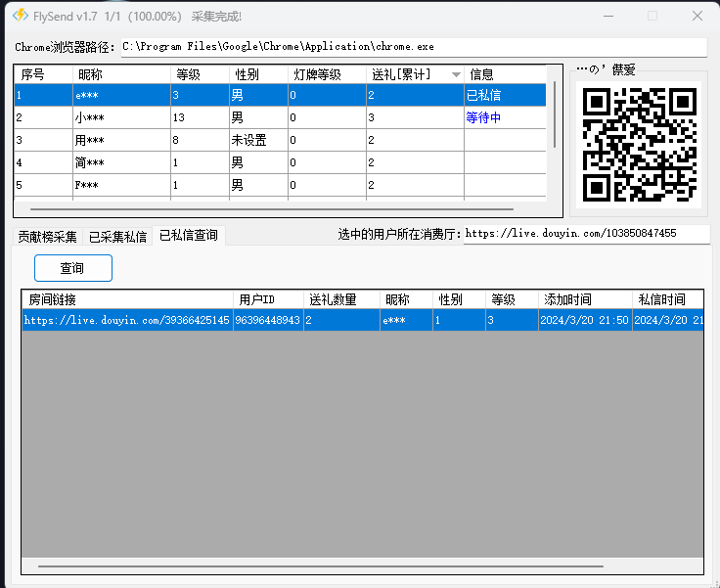Select the 已私信查询 tab
The width and height of the screenshot is (720, 588).
coord(189,235)
